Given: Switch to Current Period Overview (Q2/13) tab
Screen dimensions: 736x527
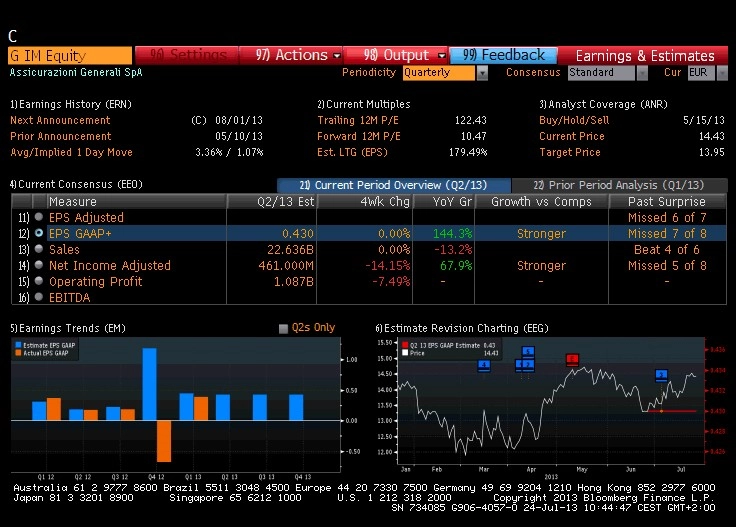Looking at the screenshot, I should [394, 185].
